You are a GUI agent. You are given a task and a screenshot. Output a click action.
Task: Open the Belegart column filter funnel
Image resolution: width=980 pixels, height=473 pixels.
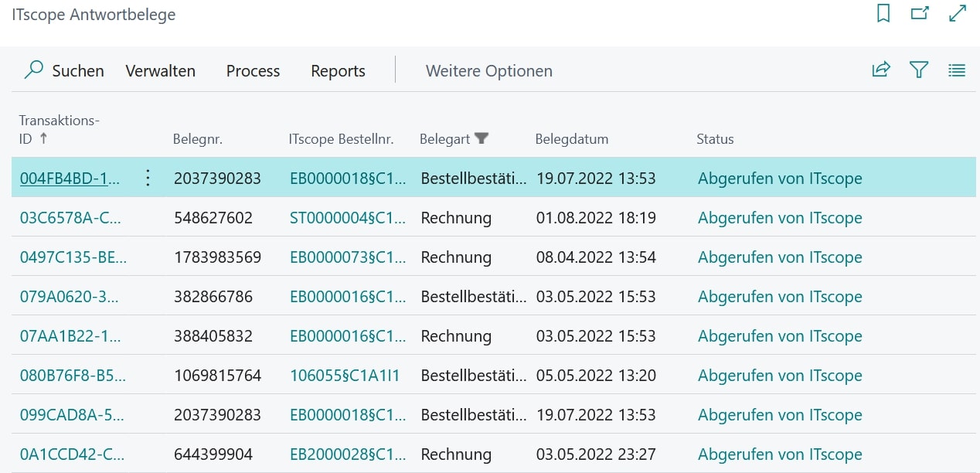[x=481, y=138]
